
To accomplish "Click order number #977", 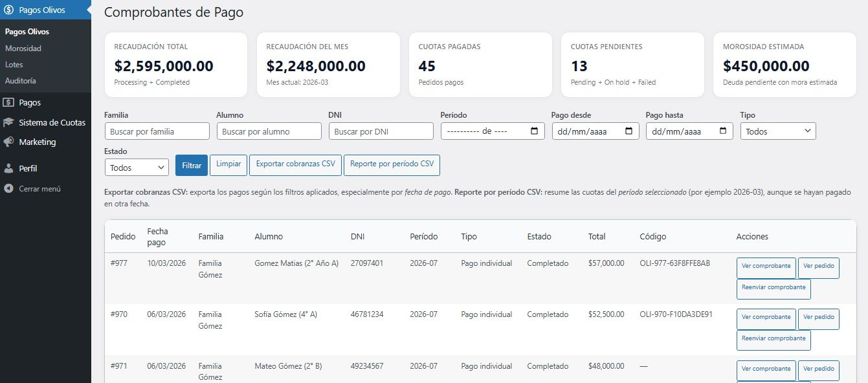I will click(x=119, y=263).
